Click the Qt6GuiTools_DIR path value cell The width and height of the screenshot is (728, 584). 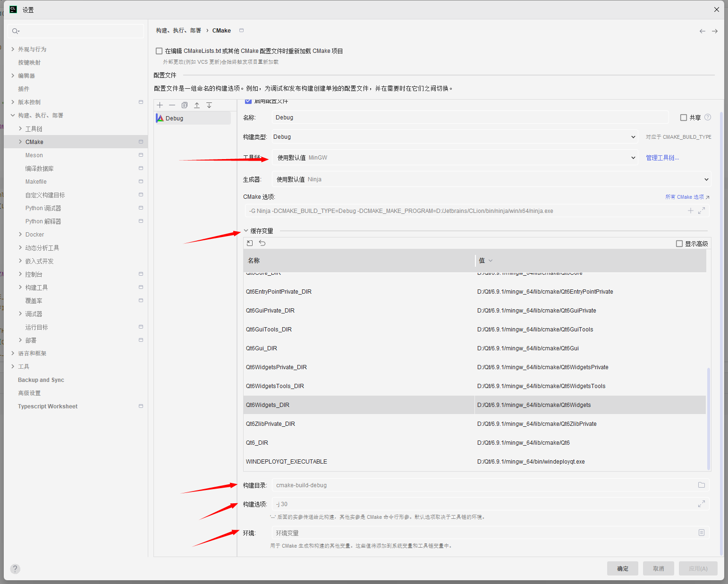pyautogui.click(x=590, y=330)
